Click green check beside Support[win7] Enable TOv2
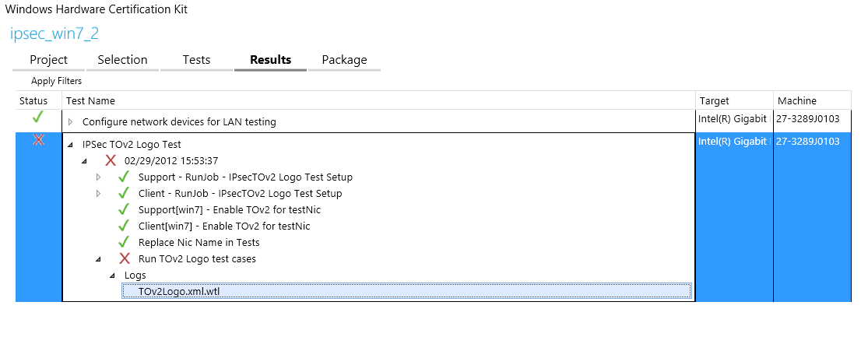 (x=123, y=209)
